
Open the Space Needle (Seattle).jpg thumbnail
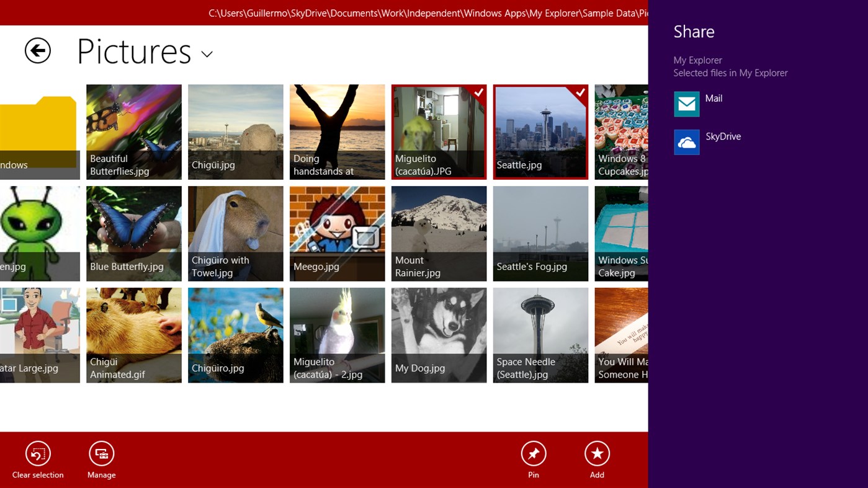pyautogui.click(x=540, y=335)
